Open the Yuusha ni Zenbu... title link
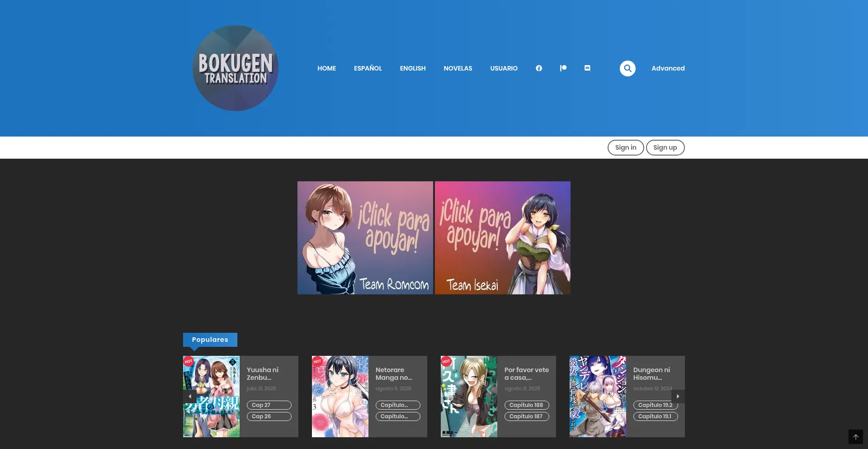Image resolution: width=868 pixels, height=449 pixels. 263,373
